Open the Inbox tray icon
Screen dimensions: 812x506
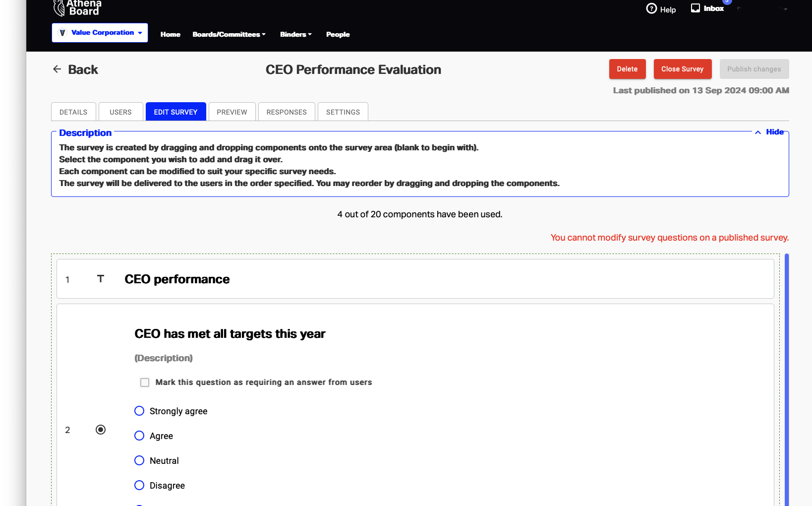696,8
